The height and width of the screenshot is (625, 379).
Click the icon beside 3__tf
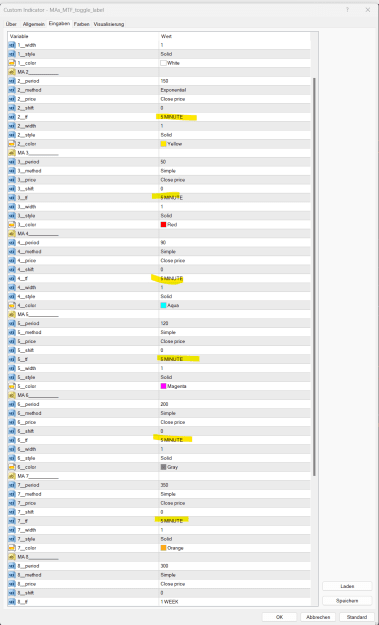(12, 198)
